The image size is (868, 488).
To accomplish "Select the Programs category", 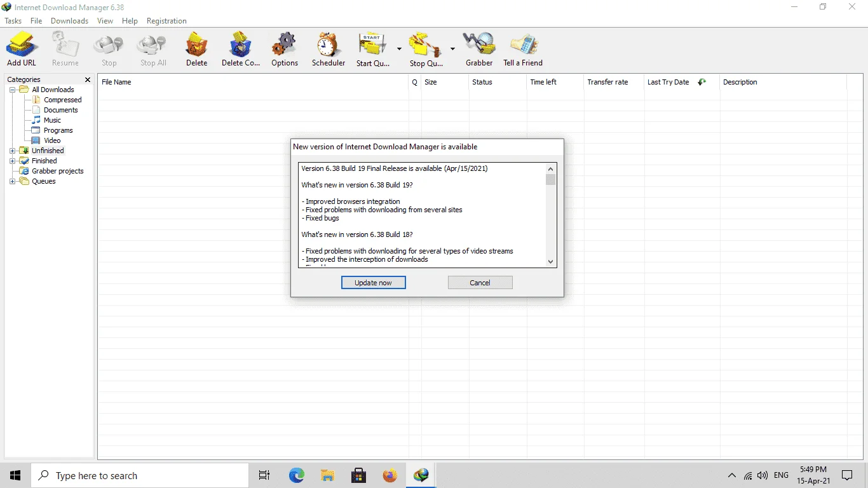I will coord(58,130).
